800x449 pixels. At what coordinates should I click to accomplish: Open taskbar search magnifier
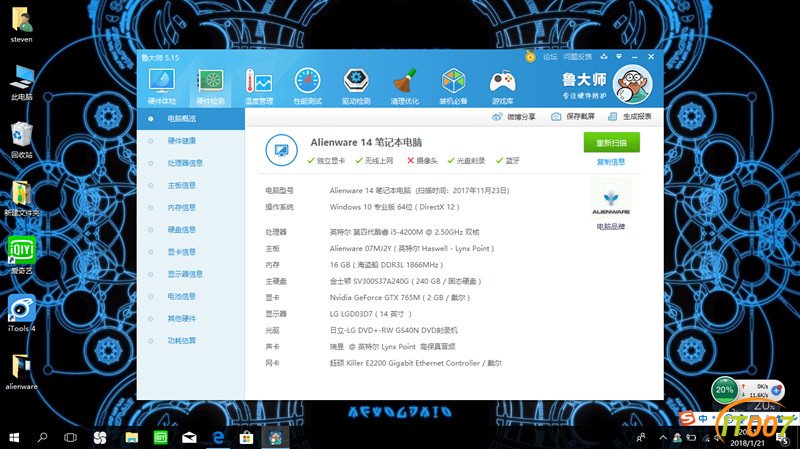42,437
